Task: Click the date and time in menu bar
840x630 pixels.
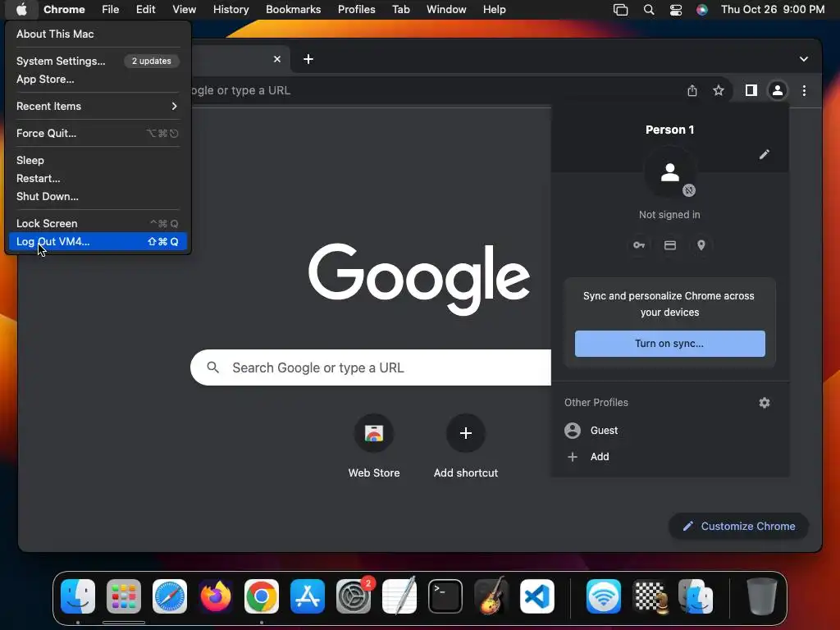Action: click(x=773, y=10)
